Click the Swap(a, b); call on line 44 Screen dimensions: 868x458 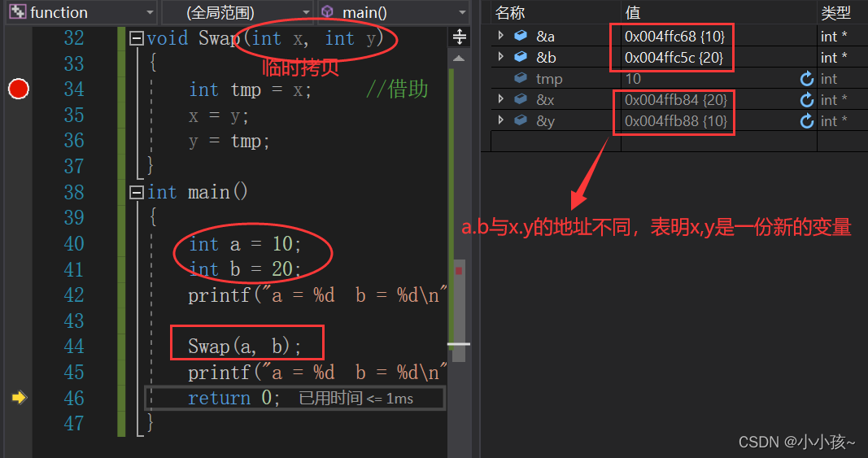click(245, 346)
